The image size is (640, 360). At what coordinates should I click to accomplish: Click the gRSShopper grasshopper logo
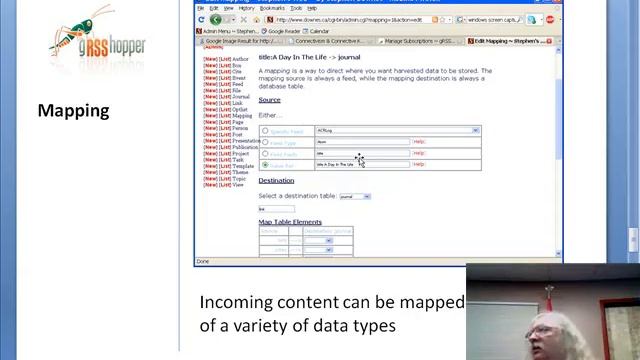click(98, 35)
